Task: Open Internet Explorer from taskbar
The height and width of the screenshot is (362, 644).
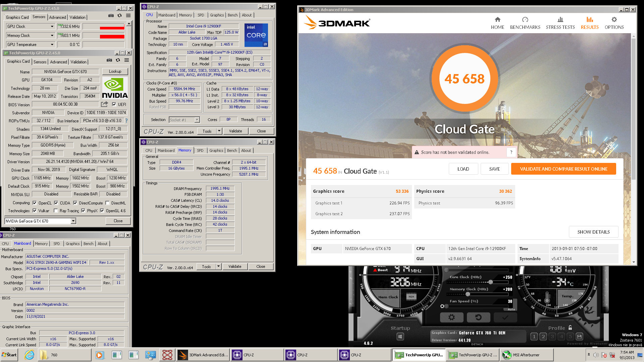Action: [30, 355]
